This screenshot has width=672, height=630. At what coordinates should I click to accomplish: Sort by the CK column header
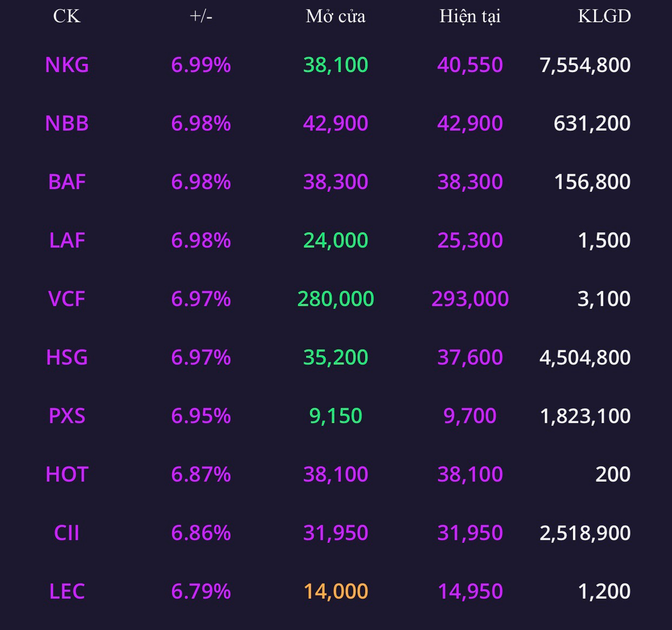[x=67, y=16]
